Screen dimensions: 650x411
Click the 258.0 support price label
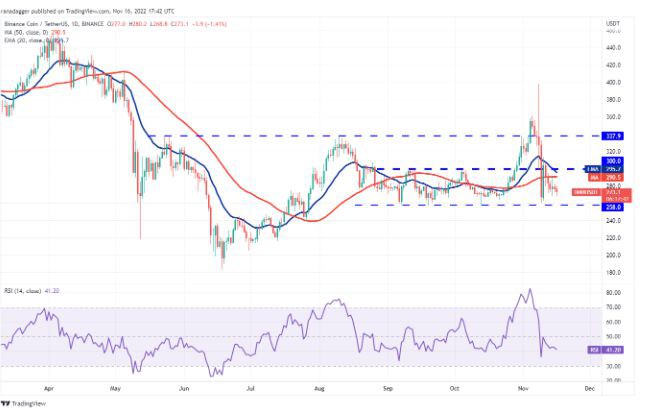tap(612, 205)
